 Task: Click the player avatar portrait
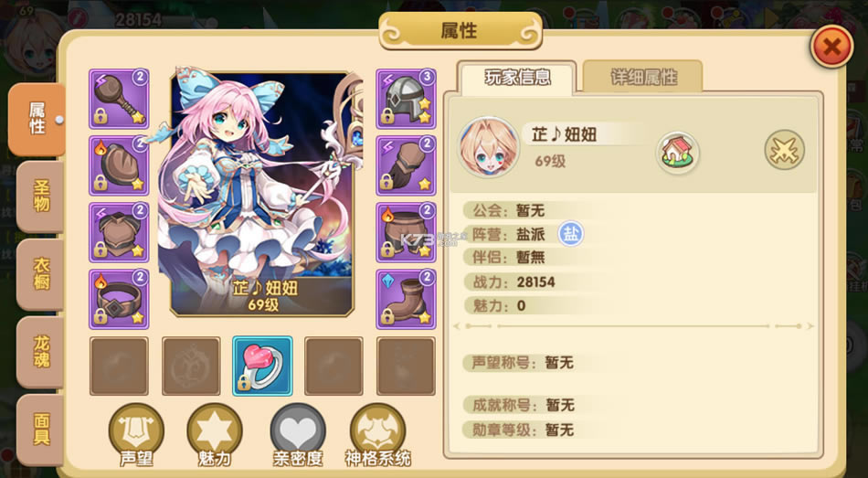tap(489, 147)
